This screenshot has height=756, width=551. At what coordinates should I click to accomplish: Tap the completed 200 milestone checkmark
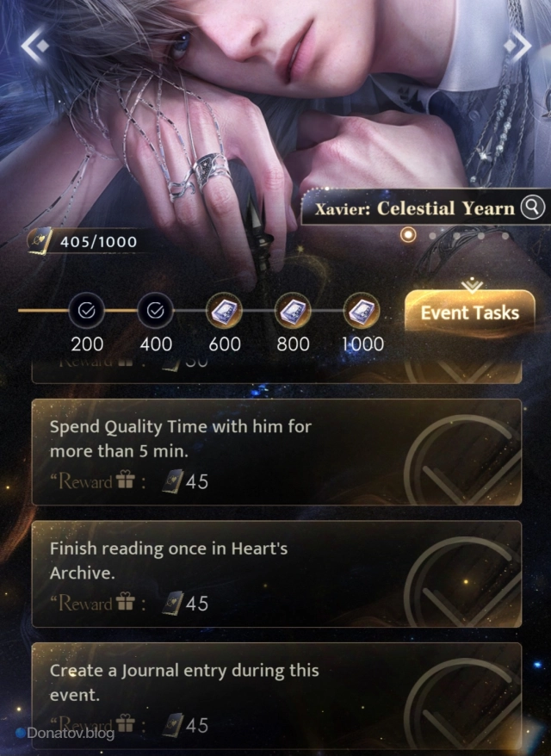87,311
